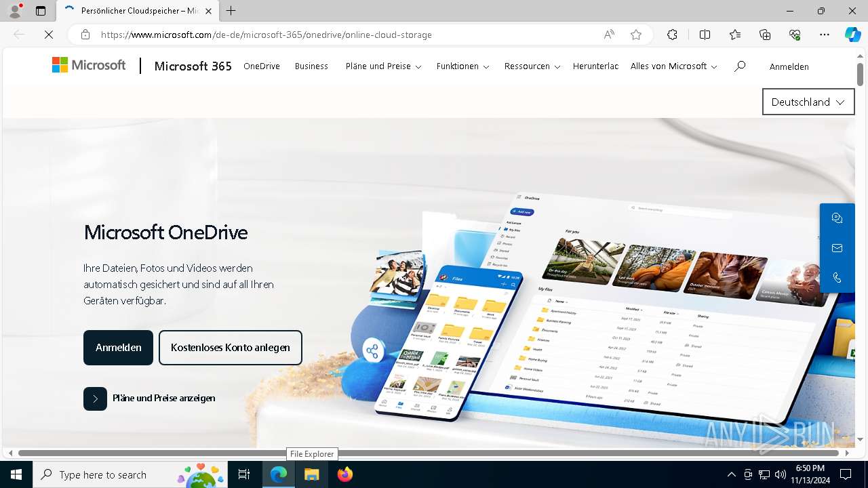Stop loading the page
Screen dimensions: 868x488
(x=49, y=35)
